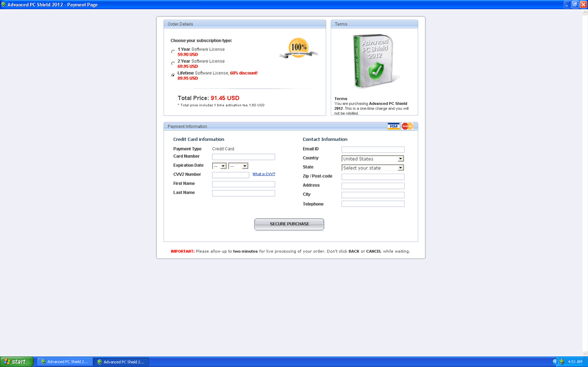Click the MasterCard logo icon

click(407, 126)
